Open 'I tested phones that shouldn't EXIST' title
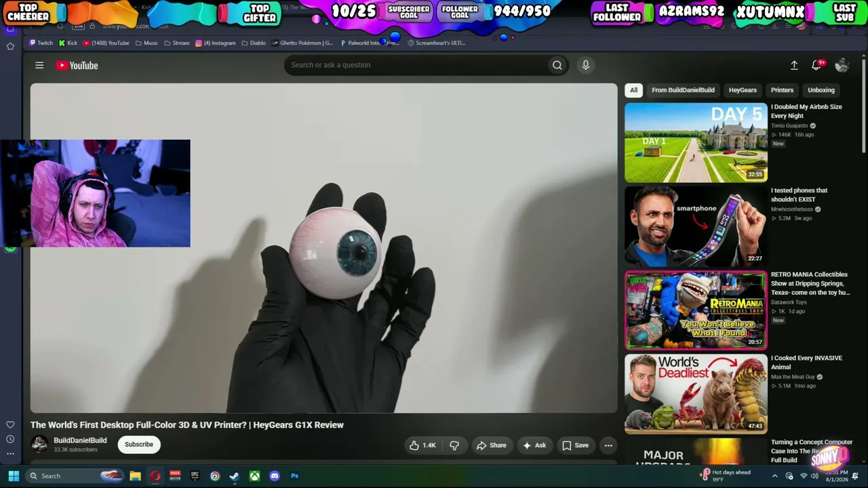 799,195
